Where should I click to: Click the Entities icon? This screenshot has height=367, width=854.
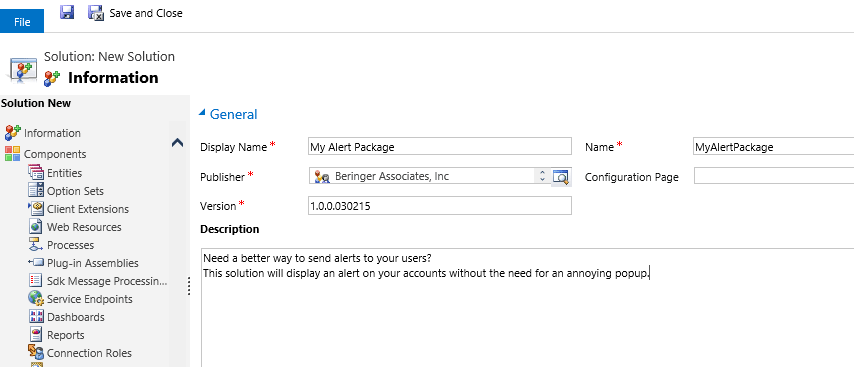[x=36, y=173]
